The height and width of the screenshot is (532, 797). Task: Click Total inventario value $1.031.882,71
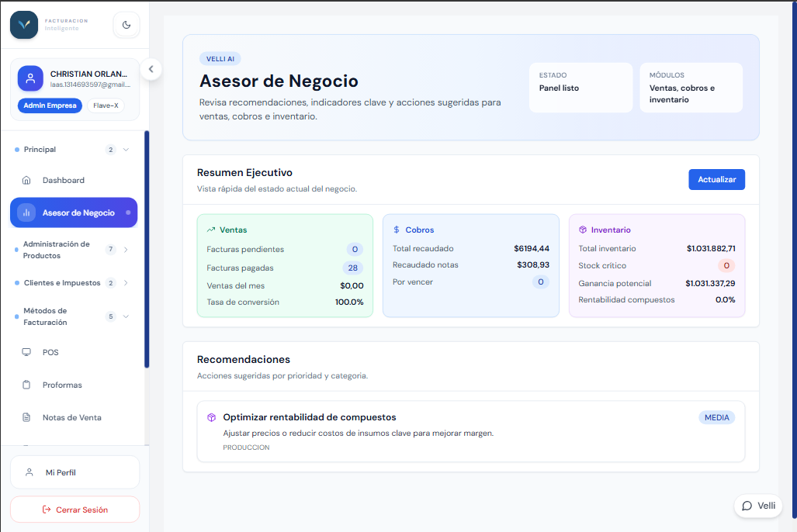pyautogui.click(x=711, y=248)
